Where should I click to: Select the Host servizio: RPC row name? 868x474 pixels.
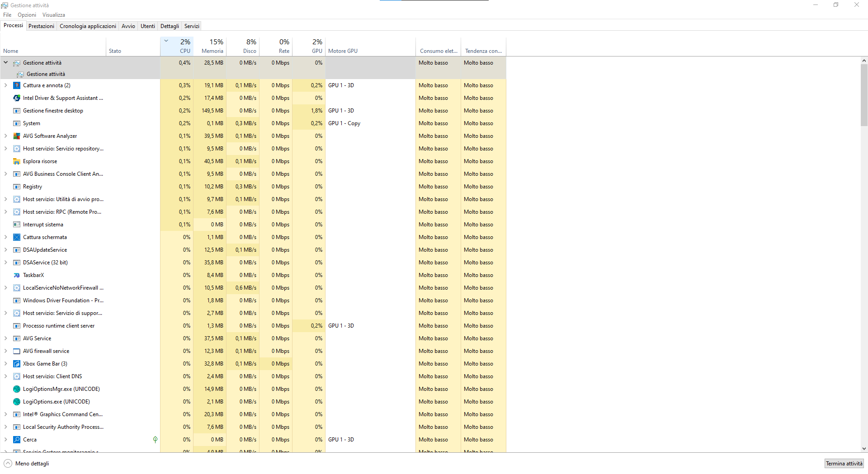tap(62, 212)
